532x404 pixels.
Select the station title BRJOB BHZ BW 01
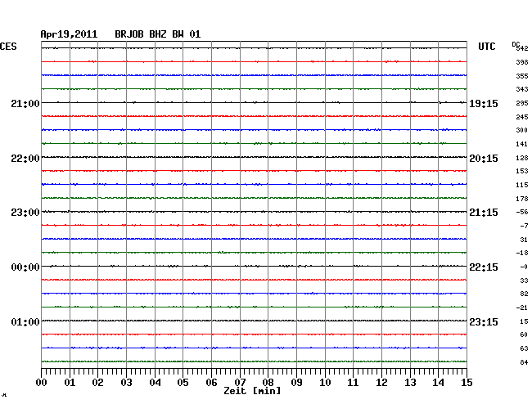[157, 34]
